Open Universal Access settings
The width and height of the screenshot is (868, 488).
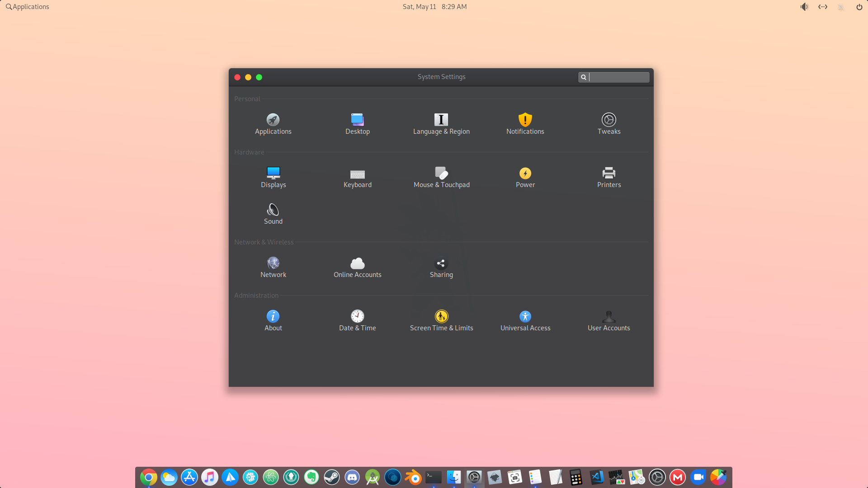click(x=525, y=320)
